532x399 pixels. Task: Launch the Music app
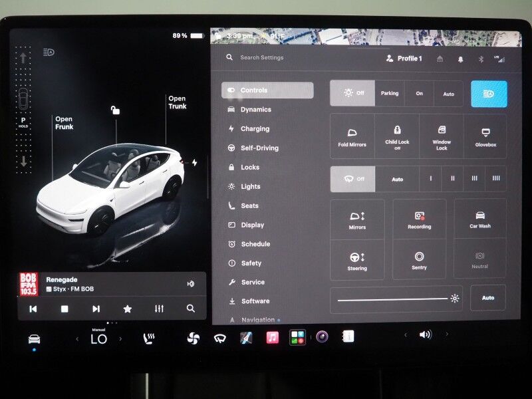(272, 338)
